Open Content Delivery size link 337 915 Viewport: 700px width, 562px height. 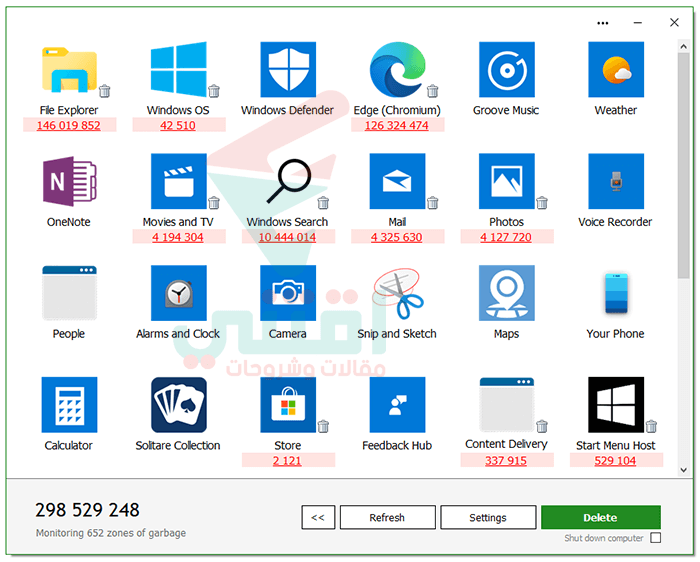click(506, 461)
